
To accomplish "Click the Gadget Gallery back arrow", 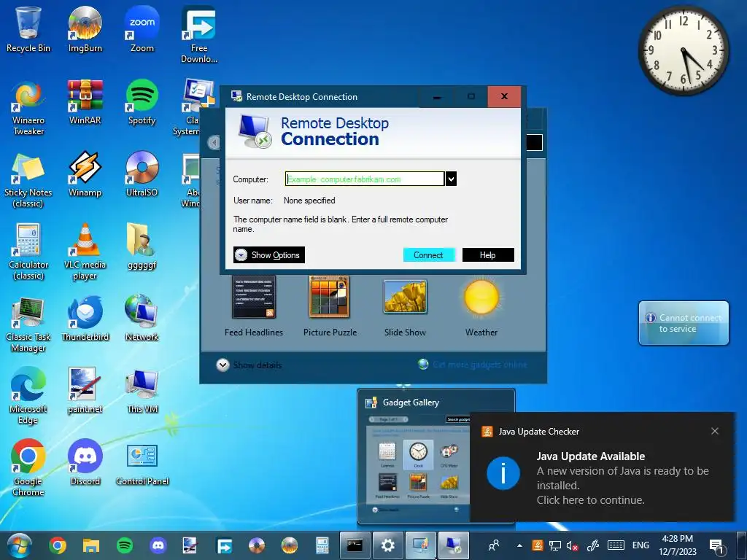I will (214, 142).
